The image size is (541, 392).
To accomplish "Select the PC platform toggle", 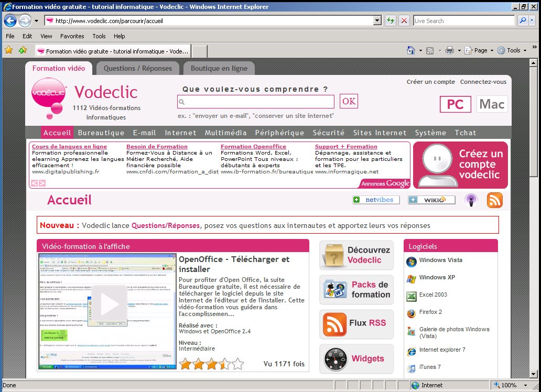I will [x=456, y=104].
